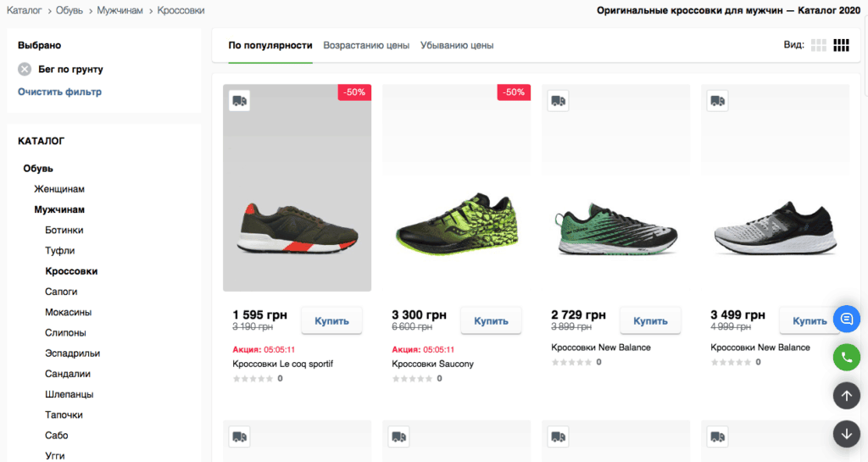Open 'Туфли' subcategory
This screenshot has width=868, height=462.
(x=60, y=251)
